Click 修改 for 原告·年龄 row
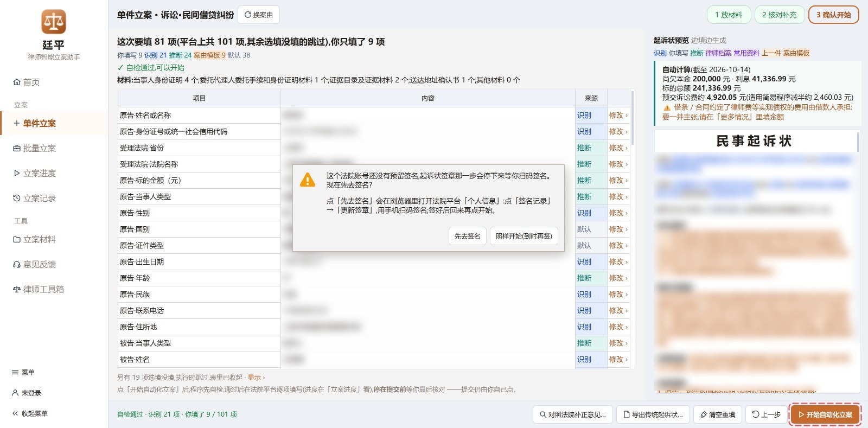 coord(618,278)
